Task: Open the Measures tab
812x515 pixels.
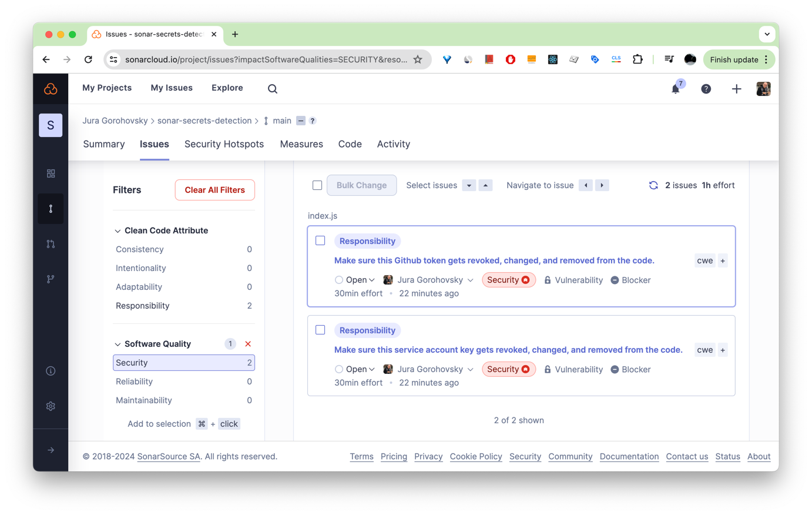Action: pyautogui.click(x=301, y=144)
